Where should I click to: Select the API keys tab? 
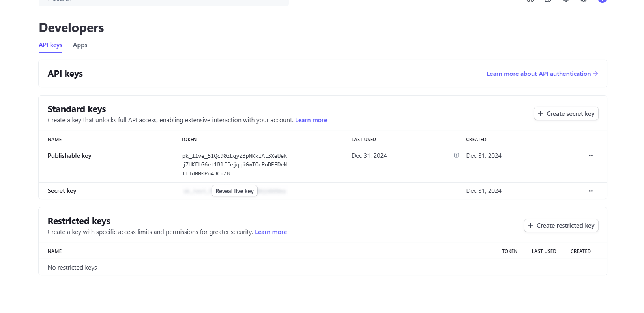click(x=51, y=45)
